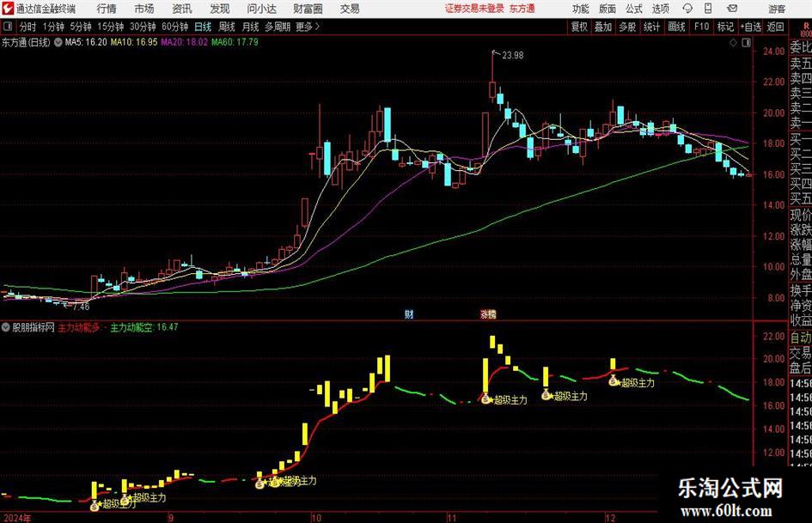Expand 股朋指标网 sub-indicator dropdown

[x=6, y=327]
